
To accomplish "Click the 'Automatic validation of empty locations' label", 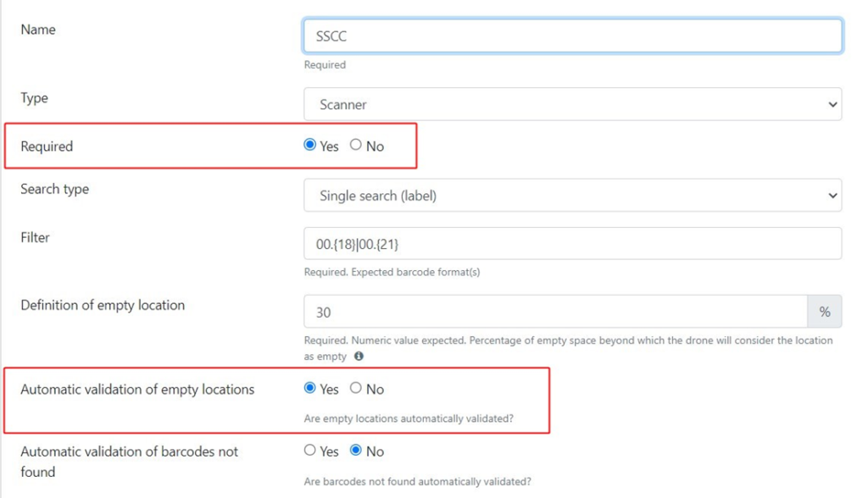I will click(137, 390).
